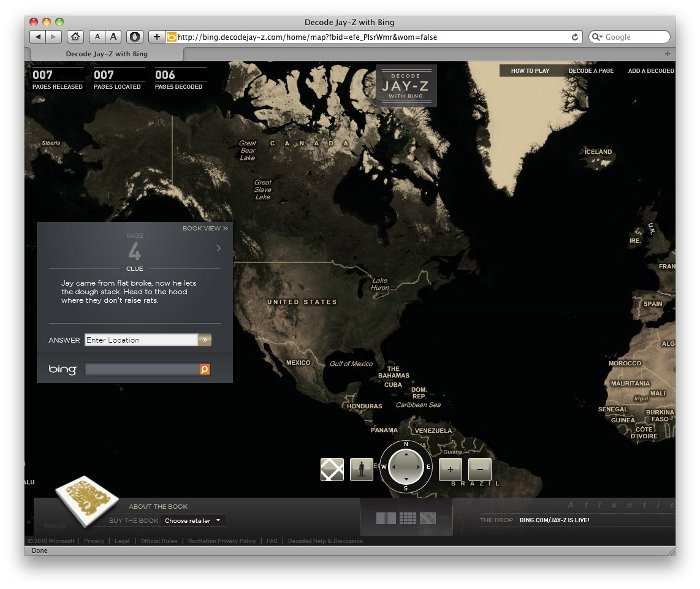700x589 pixels.
Task: Add a bookmark with the plus button
Action: pyautogui.click(x=156, y=37)
